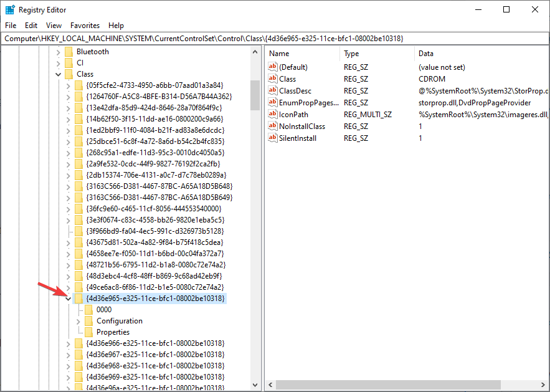
Task: Click the Class value string icon
Action: (x=273, y=79)
